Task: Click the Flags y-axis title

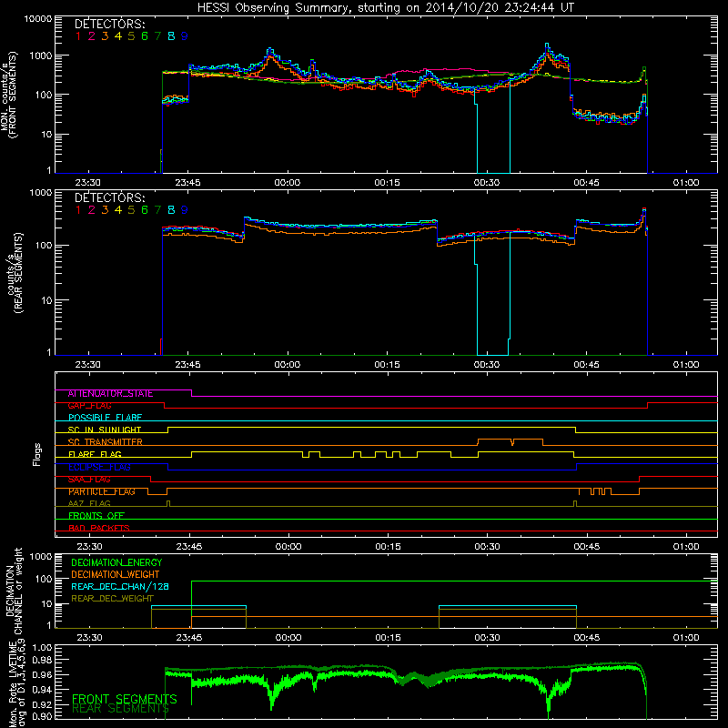Action: [x=36, y=455]
